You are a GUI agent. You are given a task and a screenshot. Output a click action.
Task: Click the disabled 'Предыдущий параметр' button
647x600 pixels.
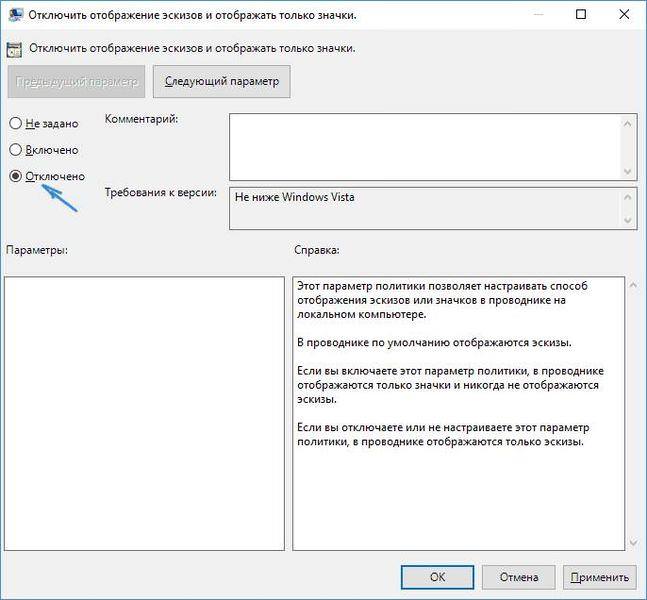(76, 81)
